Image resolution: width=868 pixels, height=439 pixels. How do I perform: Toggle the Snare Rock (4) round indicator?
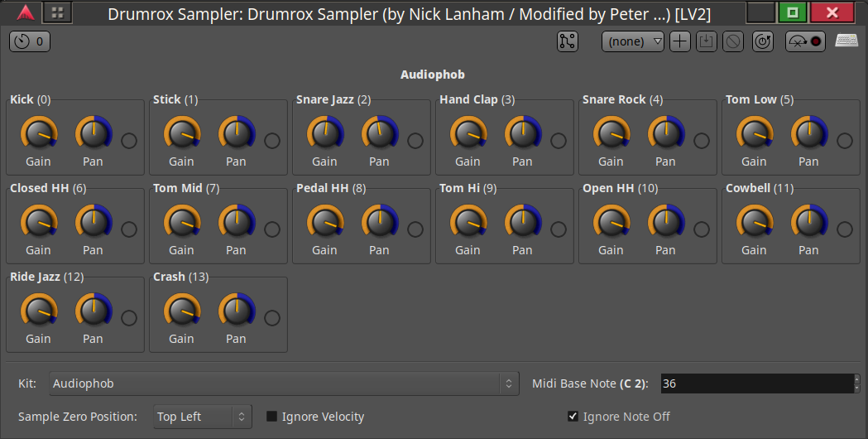(702, 141)
